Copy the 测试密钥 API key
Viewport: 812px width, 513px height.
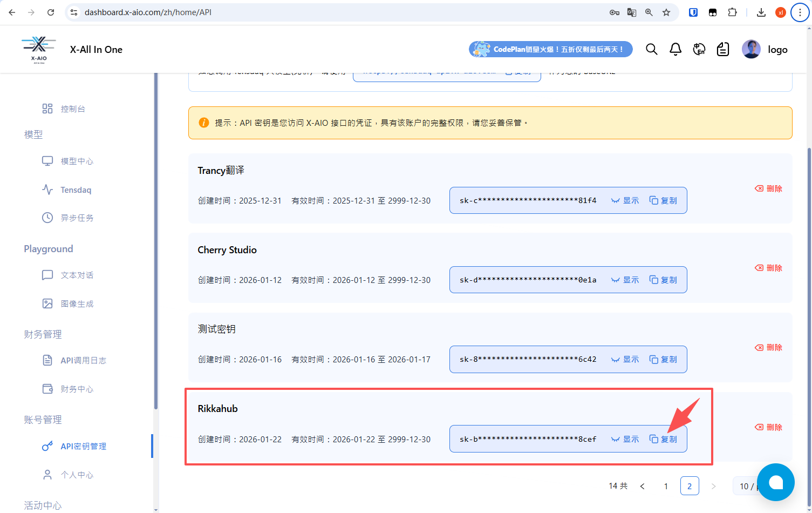coord(663,359)
